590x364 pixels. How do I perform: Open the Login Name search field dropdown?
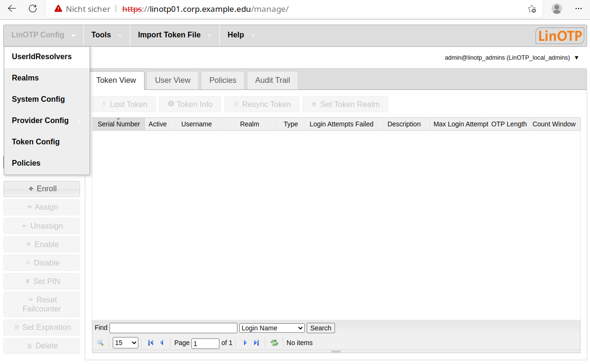click(272, 328)
